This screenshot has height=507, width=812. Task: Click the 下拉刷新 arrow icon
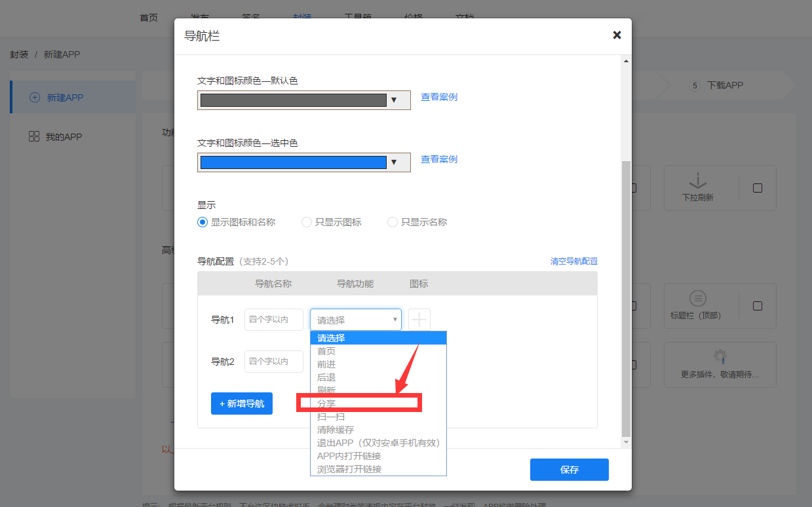(x=697, y=181)
